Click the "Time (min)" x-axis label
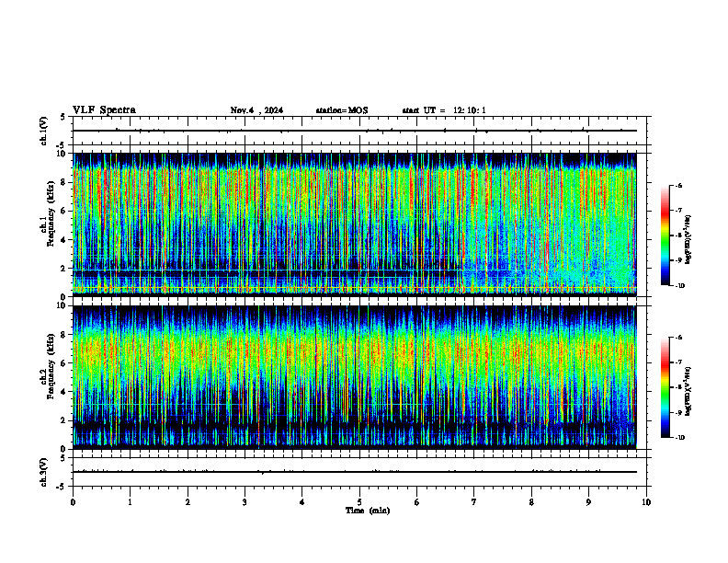This screenshot has height=563, width=728. click(x=368, y=511)
